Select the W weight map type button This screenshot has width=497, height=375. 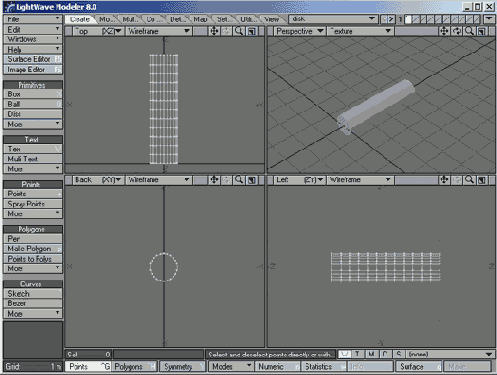pos(344,354)
